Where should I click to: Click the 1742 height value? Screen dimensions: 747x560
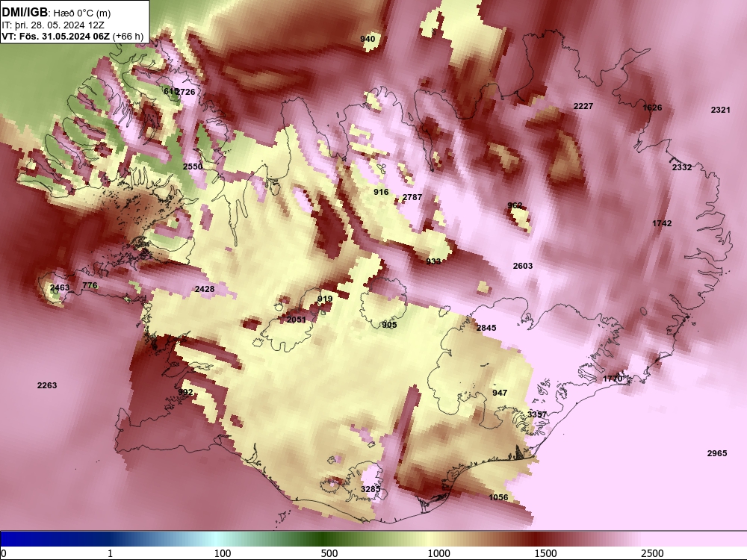click(662, 223)
